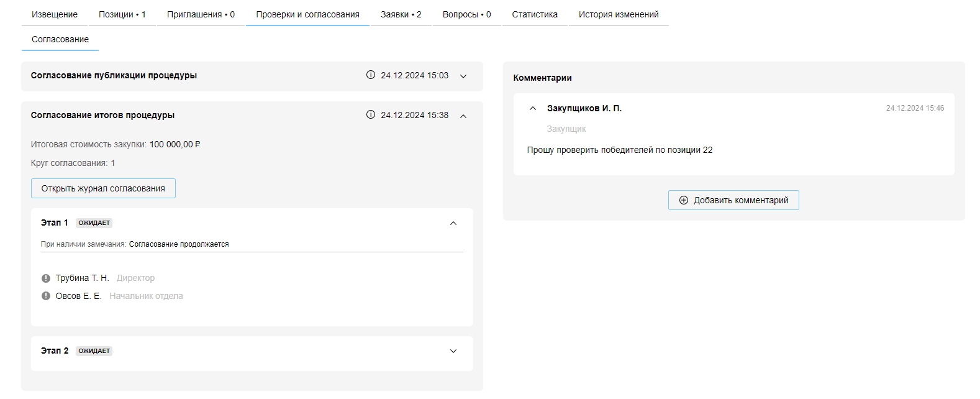
Task: Click info icon beside 24.12.2024 15:03
Action: [x=371, y=75]
